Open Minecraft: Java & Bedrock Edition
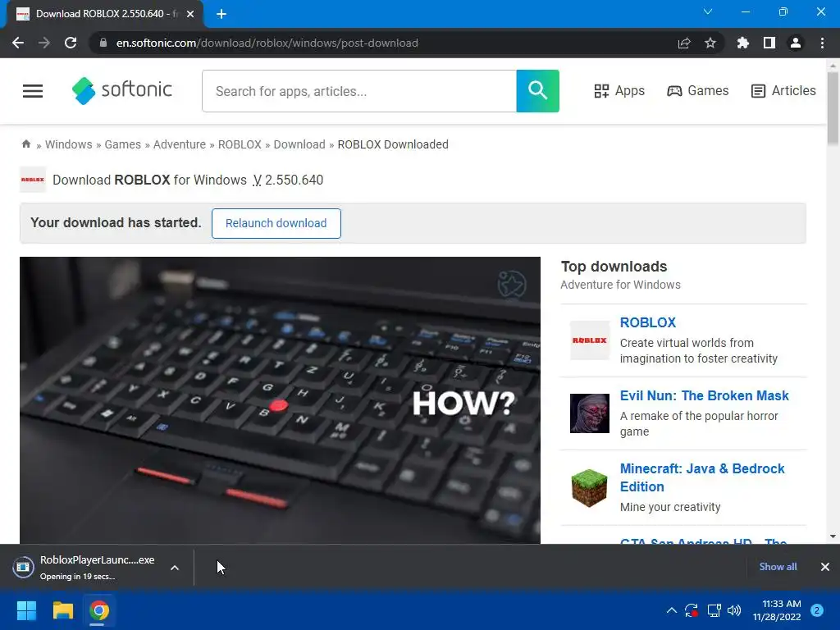Image resolution: width=840 pixels, height=630 pixels. (702, 477)
